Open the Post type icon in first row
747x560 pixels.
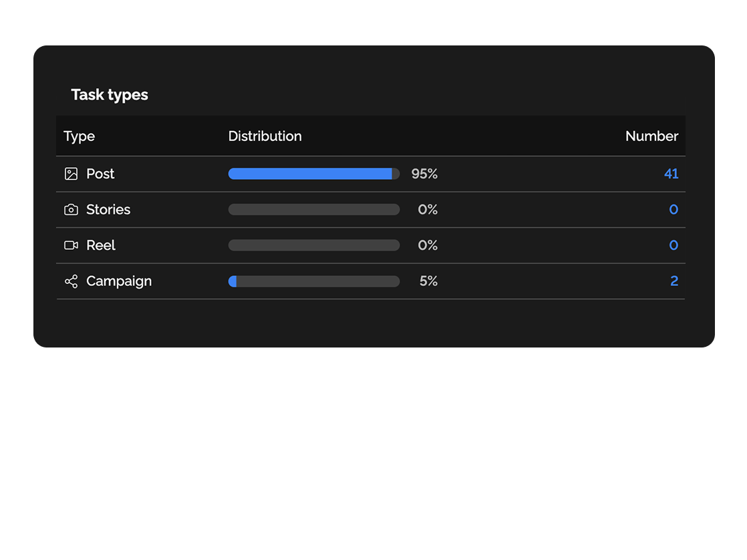(71, 173)
